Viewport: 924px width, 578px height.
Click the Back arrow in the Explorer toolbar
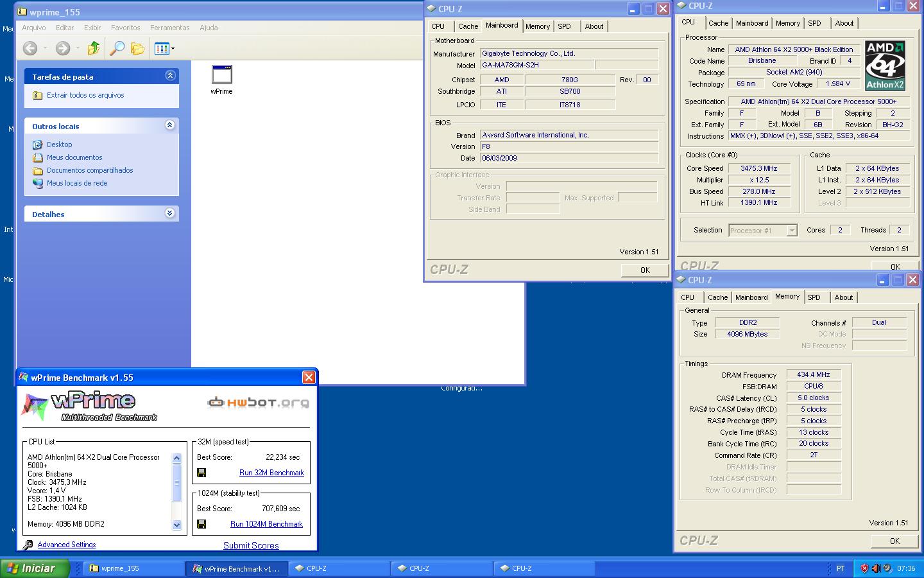coord(30,48)
